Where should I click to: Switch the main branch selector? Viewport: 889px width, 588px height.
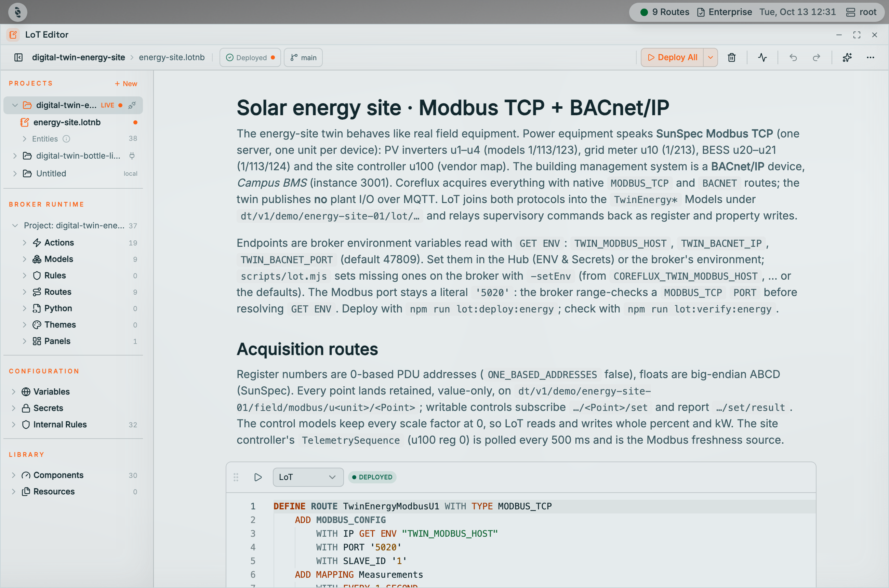(303, 57)
